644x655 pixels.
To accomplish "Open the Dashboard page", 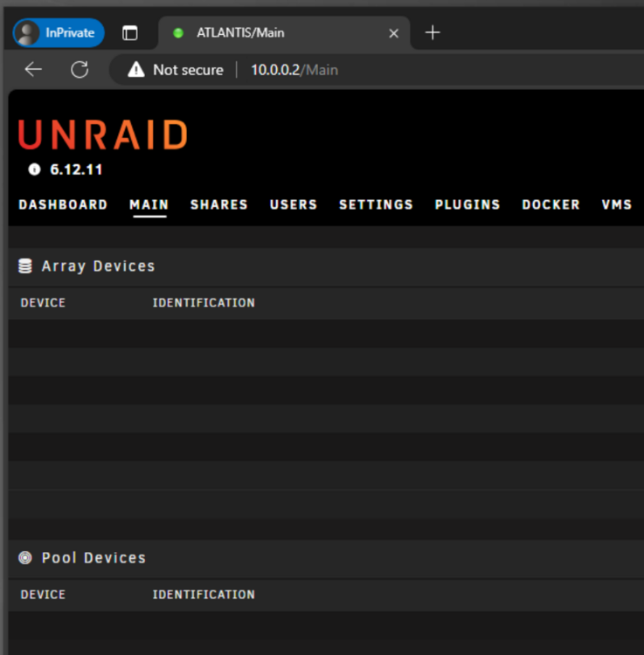I will pyautogui.click(x=63, y=204).
